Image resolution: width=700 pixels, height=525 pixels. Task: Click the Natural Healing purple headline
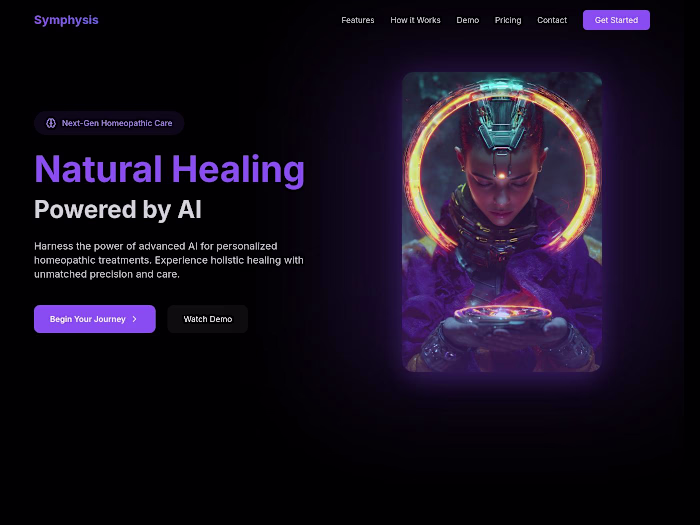pos(169,170)
